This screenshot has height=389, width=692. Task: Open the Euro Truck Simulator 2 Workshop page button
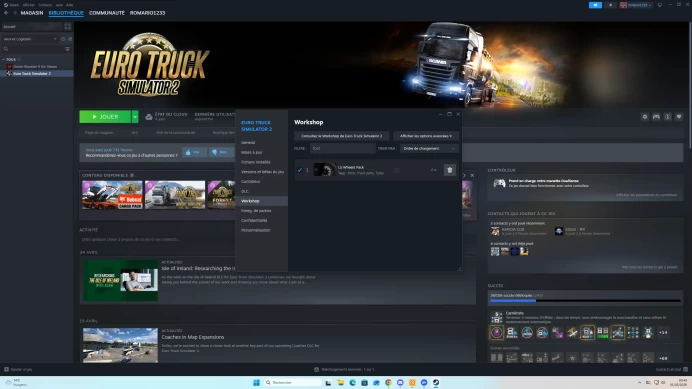[342, 136]
